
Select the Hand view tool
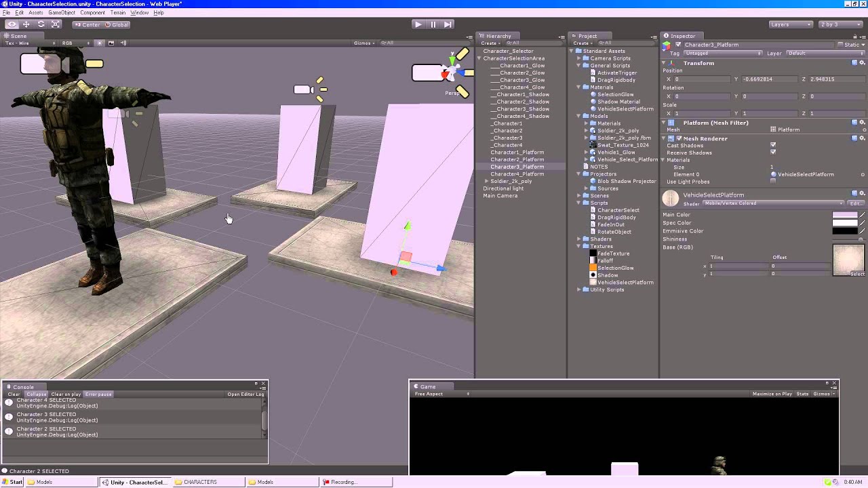12,24
